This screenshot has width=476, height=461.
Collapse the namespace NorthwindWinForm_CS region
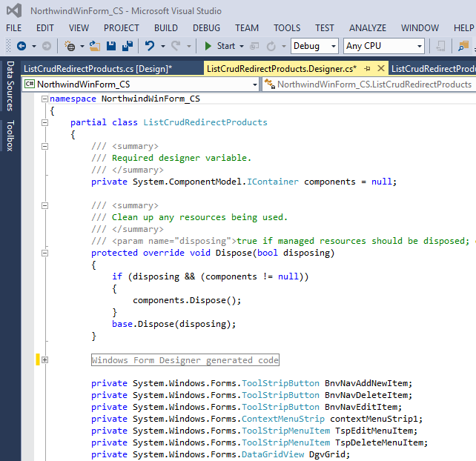(x=44, y=99)
